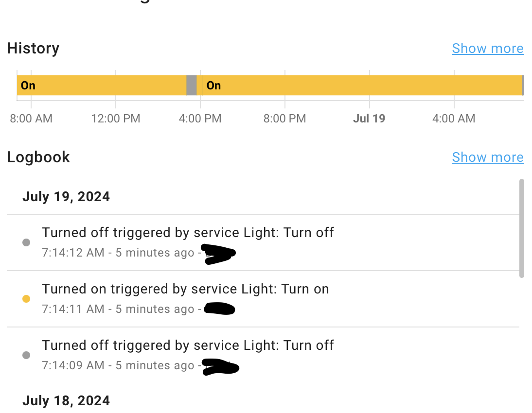Click the gray off-state dot at 7:14:09 AM
This screenshot has height=413, width=532.
[x=26, y=355]
